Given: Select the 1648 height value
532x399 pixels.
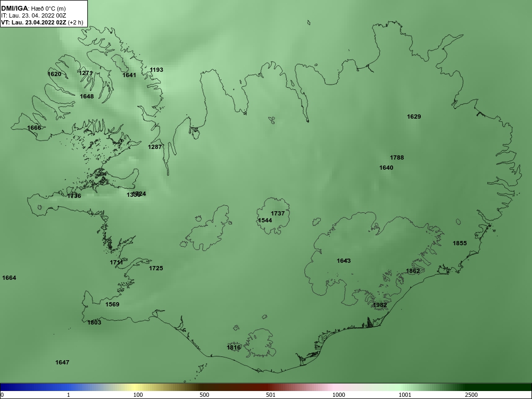Looking at the screenshot, I should click(87, 96).
